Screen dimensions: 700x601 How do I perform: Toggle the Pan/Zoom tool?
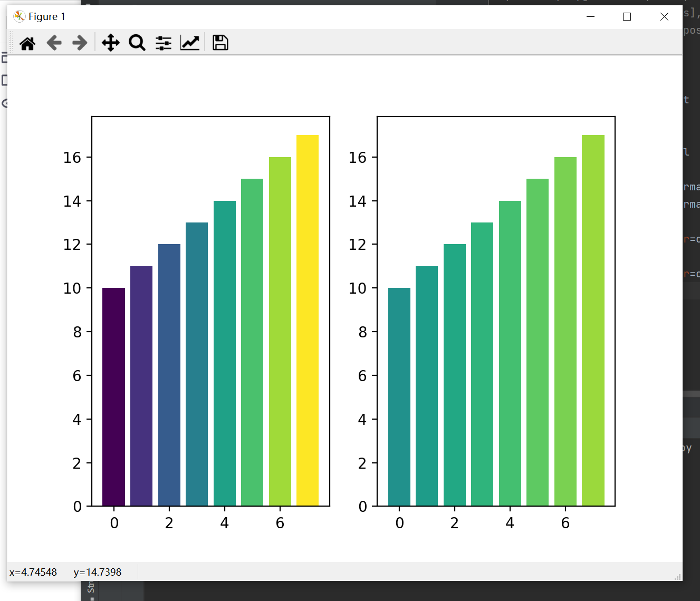pyautogui.click(x=110, y=43)
